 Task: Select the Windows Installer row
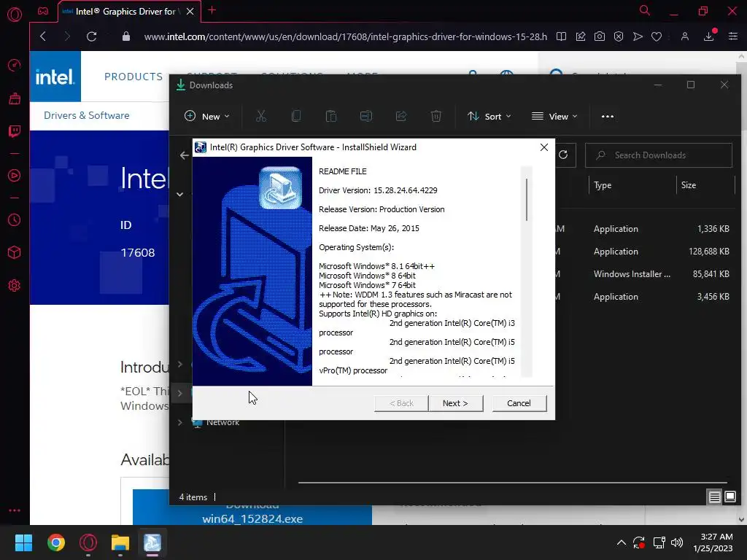[643, 274]
